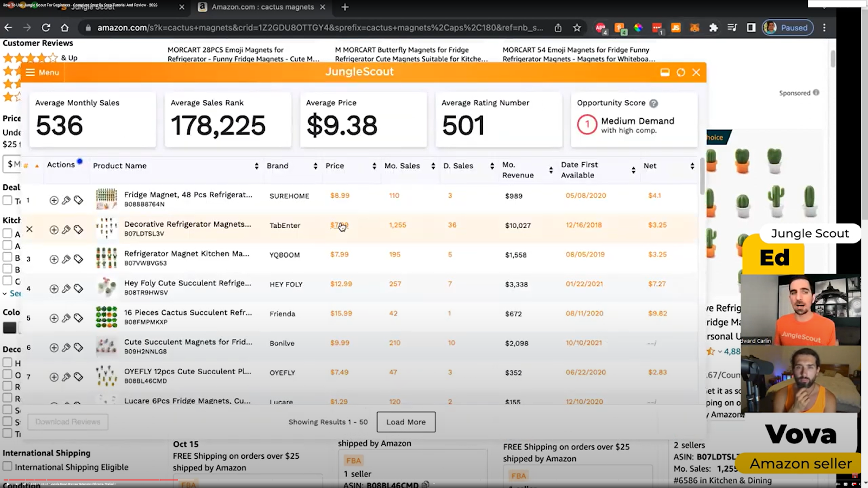Click the flashlight icon in the Bonilve row

[x=66, y=348]
